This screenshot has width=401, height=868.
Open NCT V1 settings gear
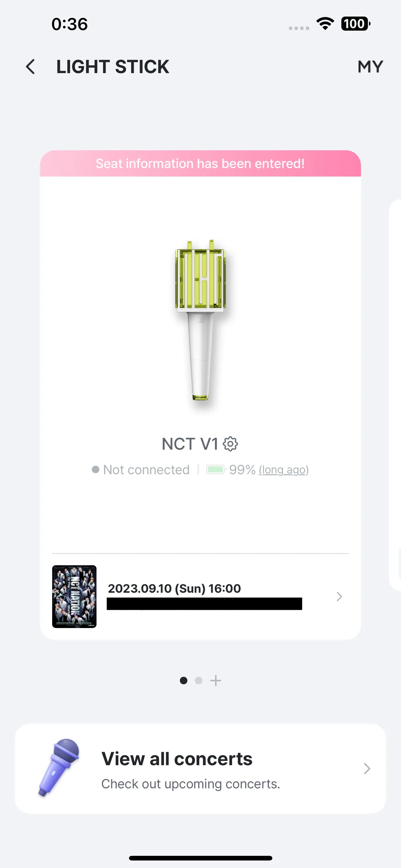point(230,444)
